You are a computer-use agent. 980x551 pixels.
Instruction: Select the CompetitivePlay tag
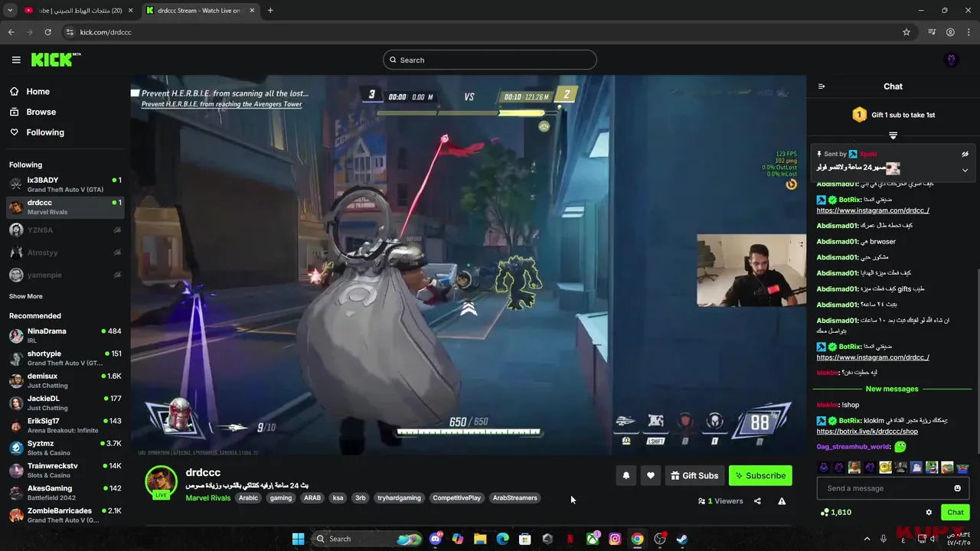[456, 498]
